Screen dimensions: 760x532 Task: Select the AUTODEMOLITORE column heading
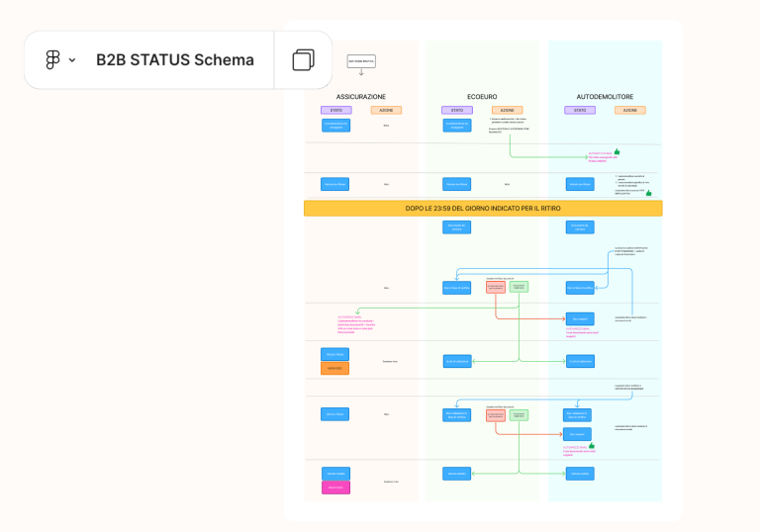click(x=605, y=97)
